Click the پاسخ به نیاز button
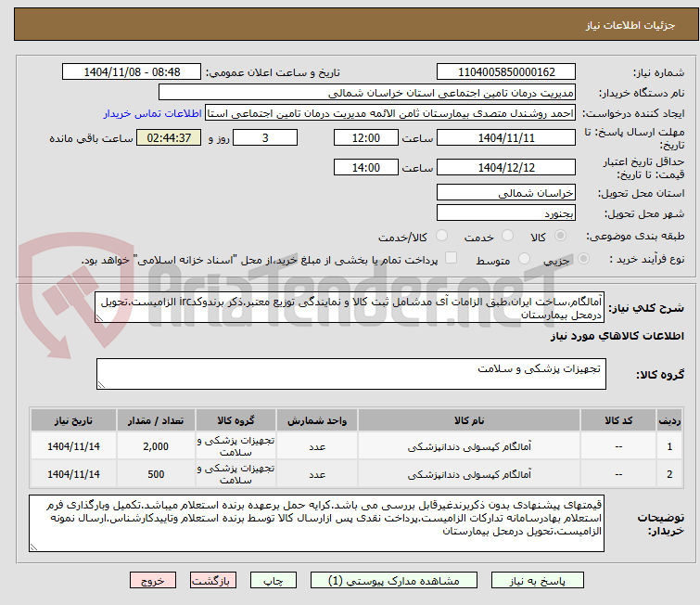The height and width of the screenshot is (605, 700). 538,581
